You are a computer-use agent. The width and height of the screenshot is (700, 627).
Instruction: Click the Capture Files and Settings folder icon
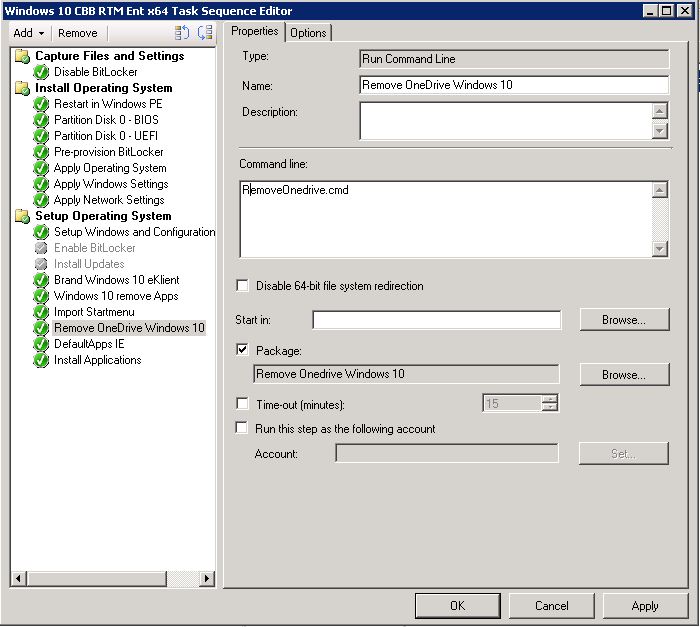coord(23,56)
